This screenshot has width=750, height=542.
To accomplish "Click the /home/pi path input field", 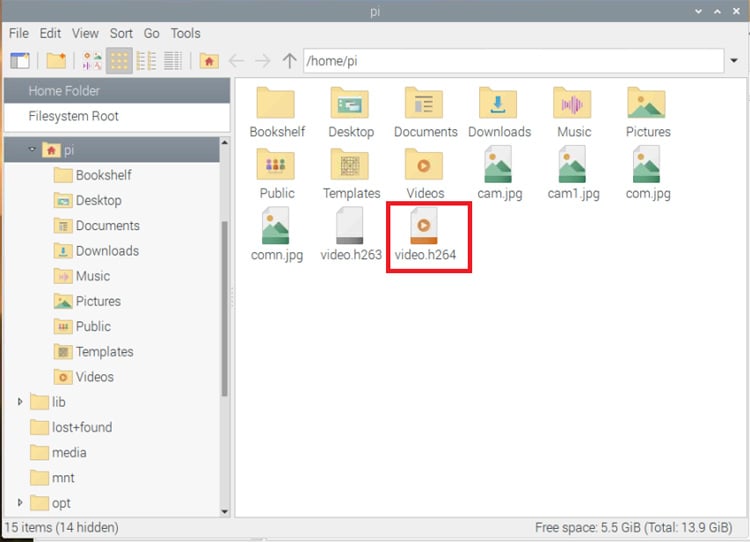I will tap(510, 61).
